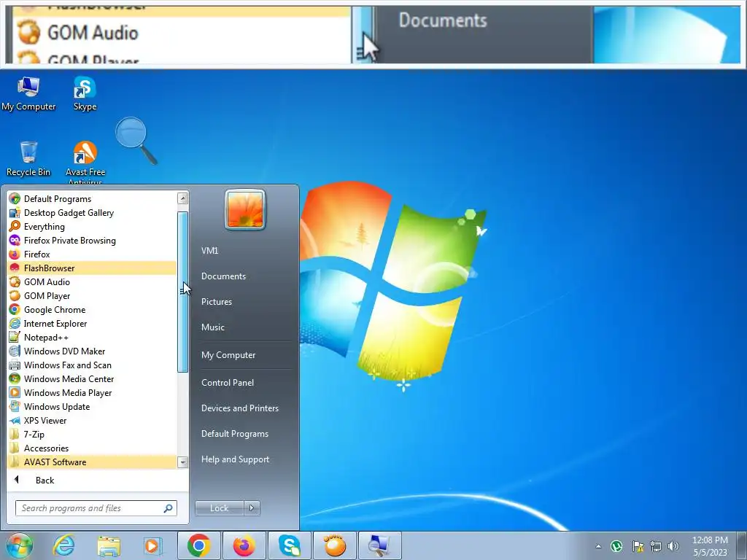Open Documents from the Start menu right pane
Viewport: 747px width, 560px height.
click(223, 276)
